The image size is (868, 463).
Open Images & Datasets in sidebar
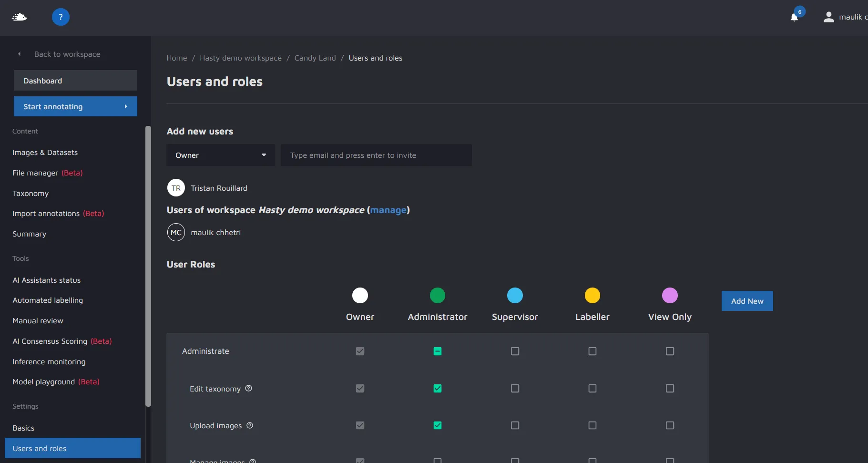pos(45,153)
